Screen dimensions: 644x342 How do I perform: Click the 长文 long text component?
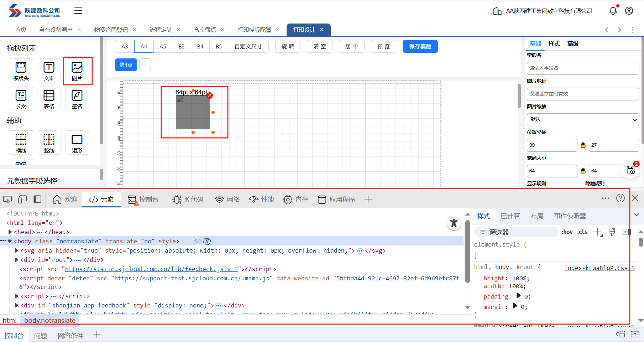21,99
